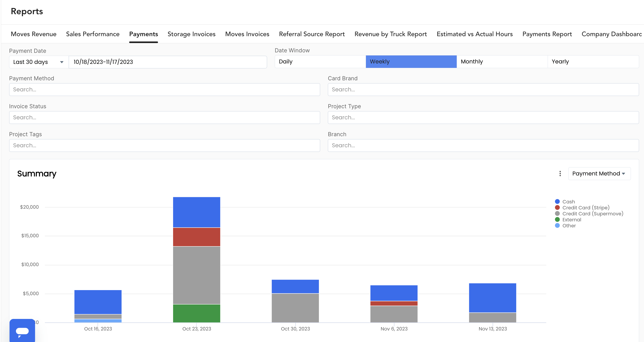Screen dimensions: 644x342
Task: Click the payment date range field
Action: tap(168, 62)
